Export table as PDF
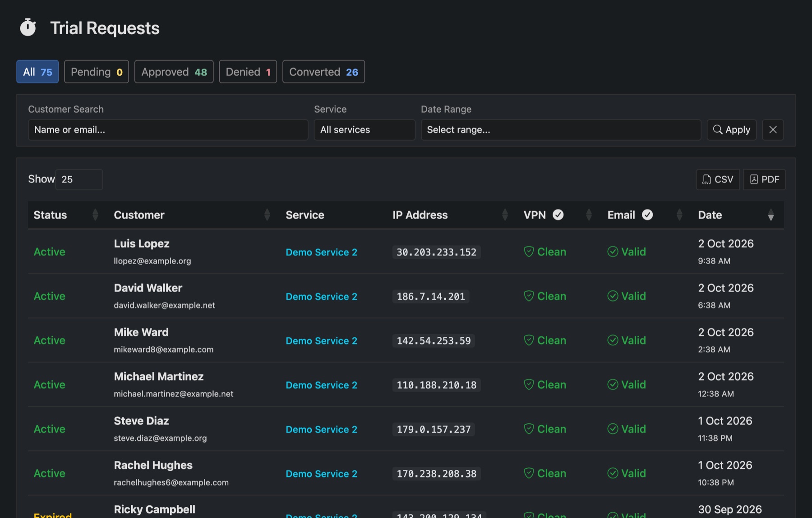 (x=764, y=179)
